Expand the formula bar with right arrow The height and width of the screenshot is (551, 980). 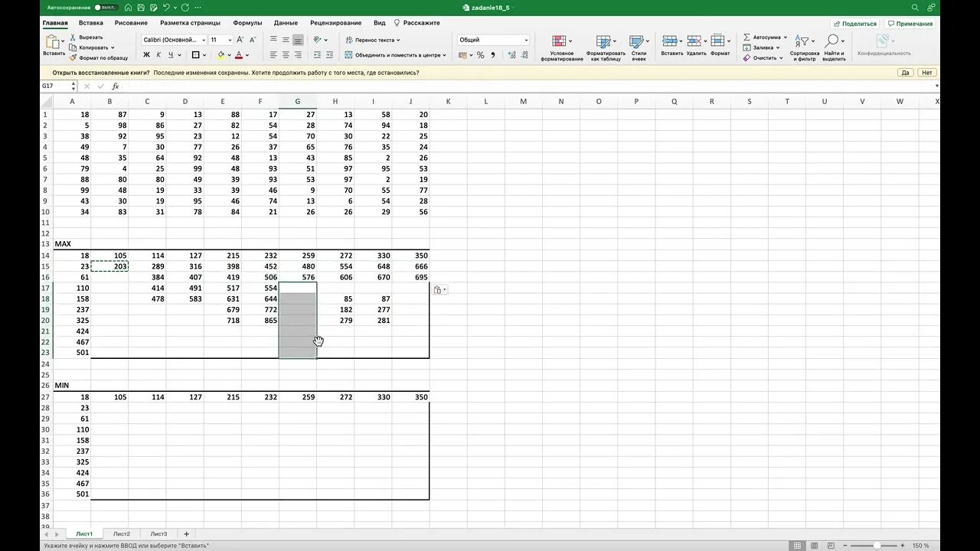(936, 86)
